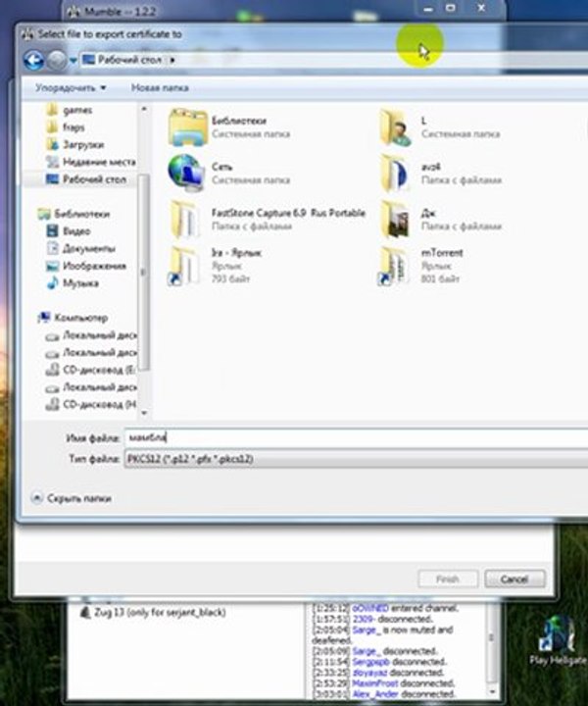Select the Дж folder icon
This screenshot has height=706, width=588.
coord(395,220)
